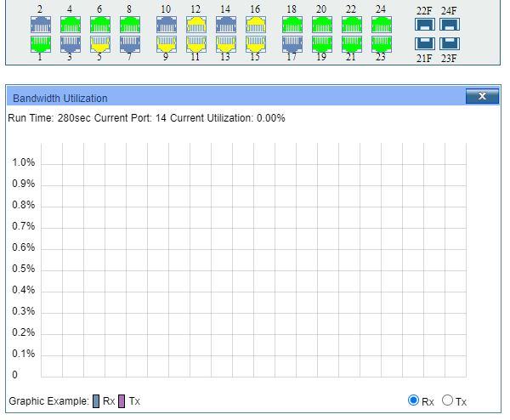
Task: Click the 'Graphic Example:' label
Action: click(48, 401)
